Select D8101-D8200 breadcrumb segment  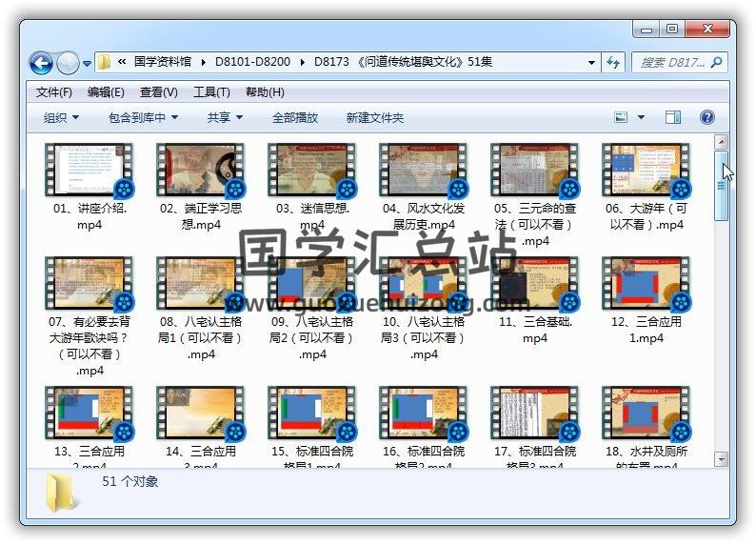pos(252,62)
